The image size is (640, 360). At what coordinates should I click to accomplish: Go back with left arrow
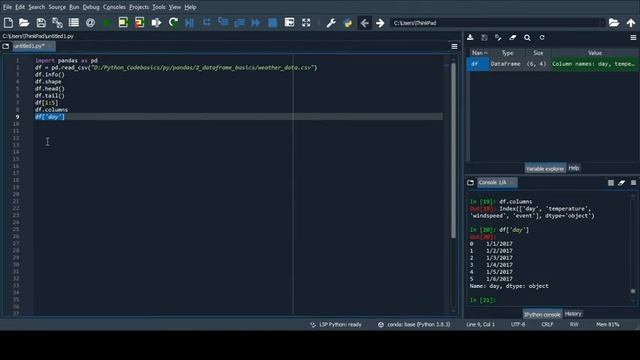[x=364, y=23]
